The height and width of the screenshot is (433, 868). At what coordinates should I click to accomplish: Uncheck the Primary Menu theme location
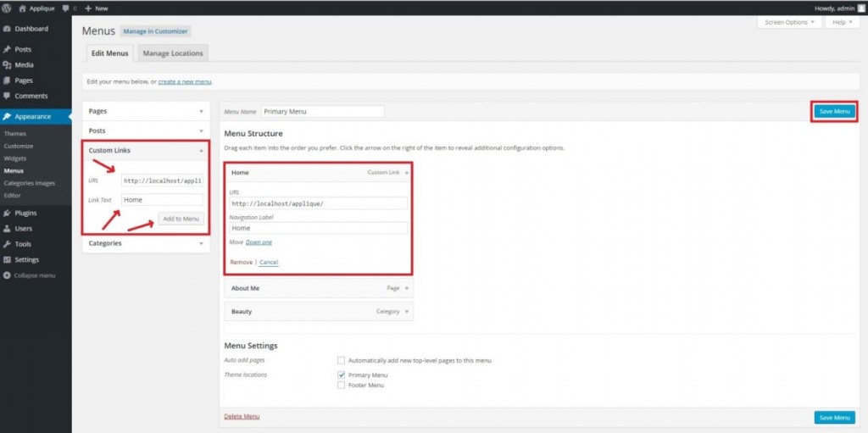342,375
